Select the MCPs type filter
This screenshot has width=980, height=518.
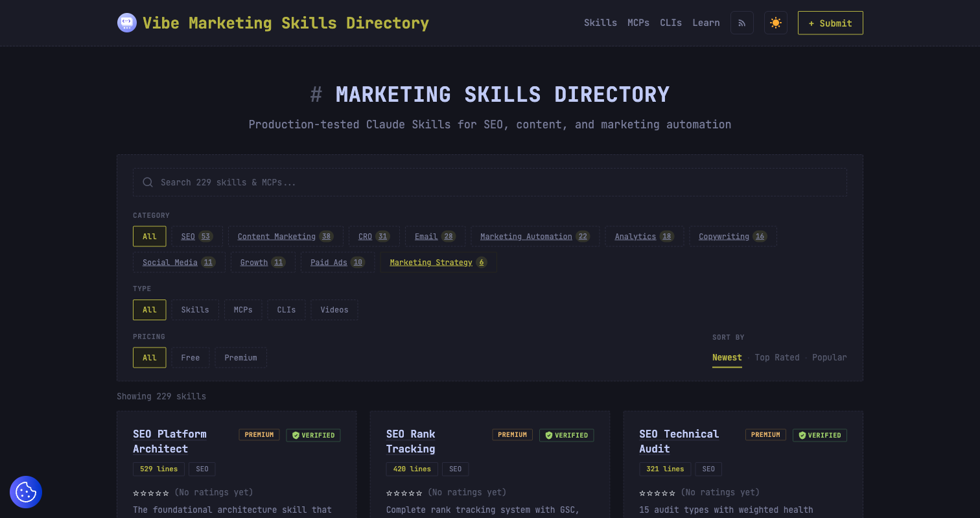point(243,310)
